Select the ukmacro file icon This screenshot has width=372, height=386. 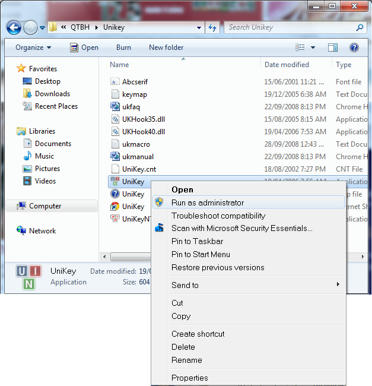click(115, 144)
